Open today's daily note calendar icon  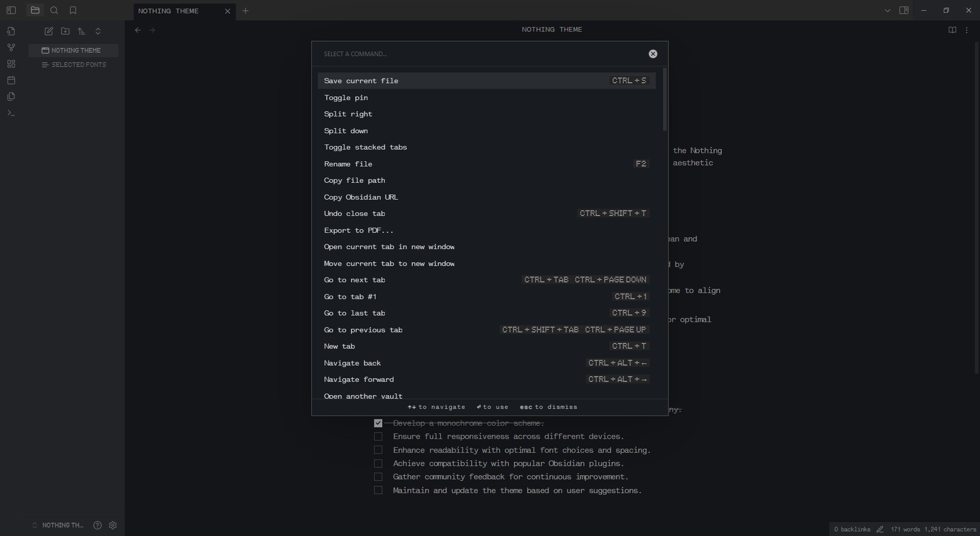pos(11,80)
